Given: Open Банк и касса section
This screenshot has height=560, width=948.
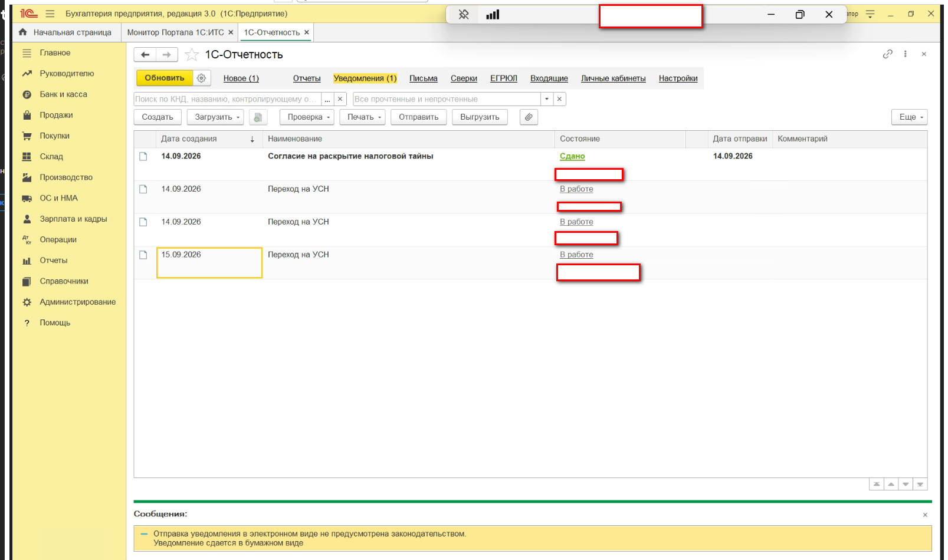Looking at the screenshot, I should coord(63,94).
